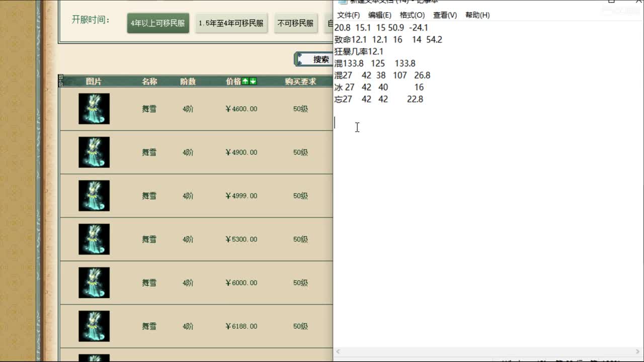Click Notepad horizontal scrollbar left arrow

338,351
